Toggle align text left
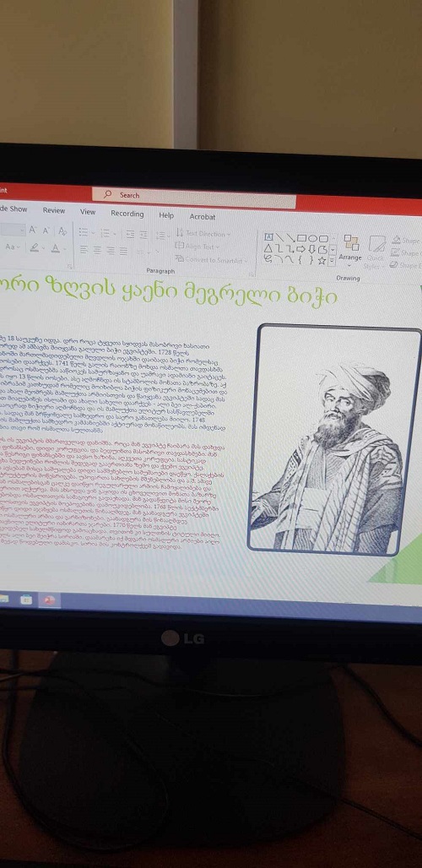 (84, 250)
